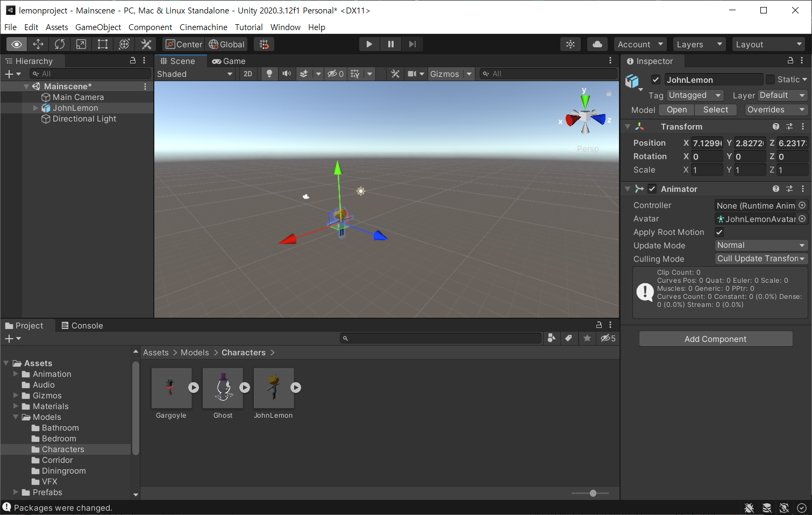Open Culling Mode dropdown
This screenshot has height=515, width=812.
(761, 259)
